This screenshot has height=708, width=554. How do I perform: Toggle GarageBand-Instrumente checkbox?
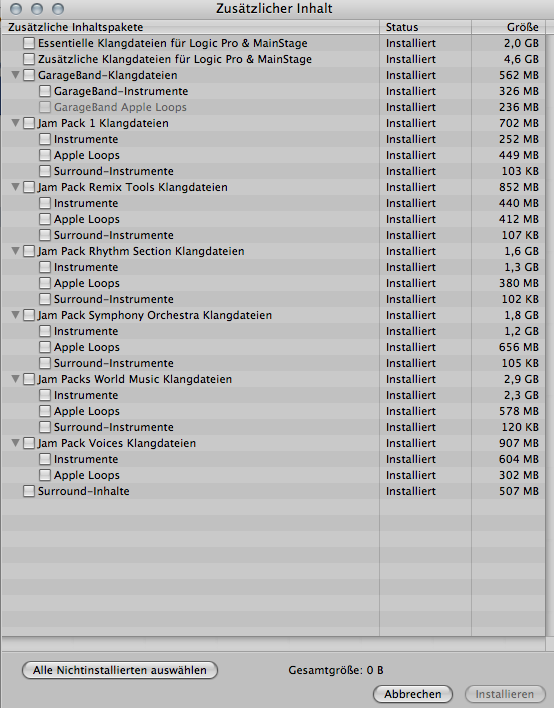coord(45,91)
